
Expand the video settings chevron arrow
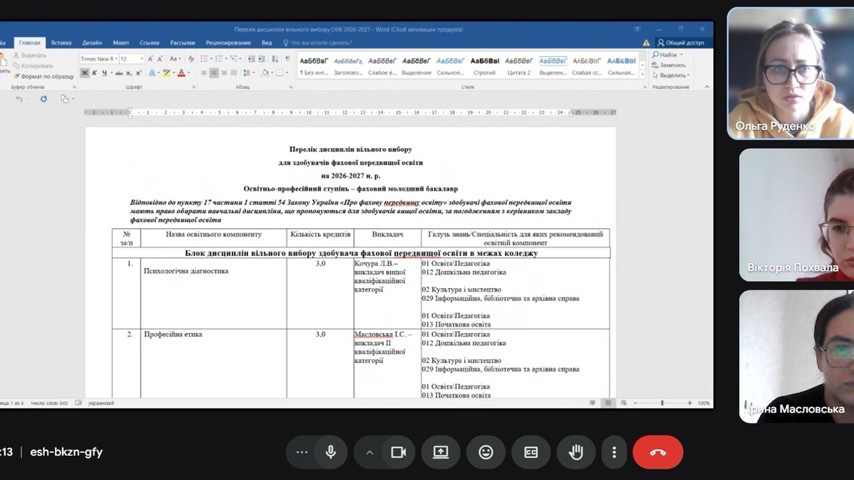coord(369,452)
